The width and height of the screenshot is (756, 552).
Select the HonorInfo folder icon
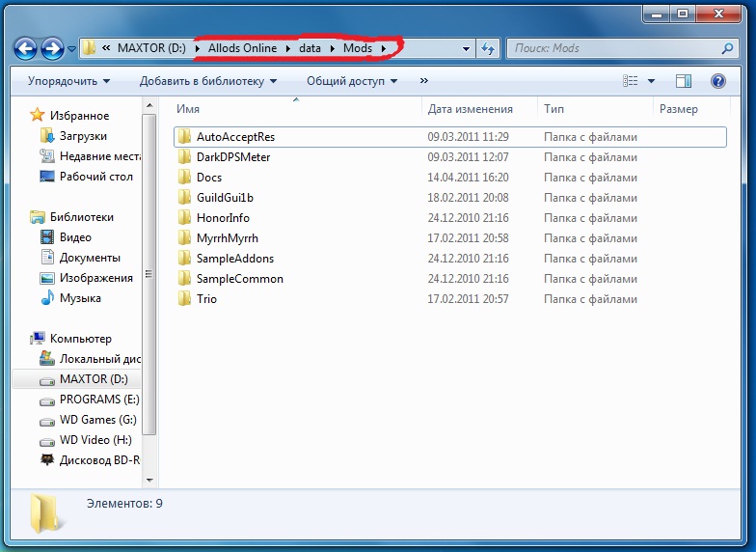point(184,218)
